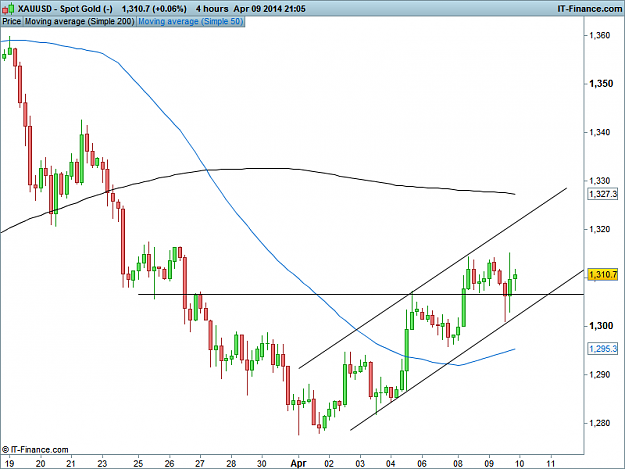Screen dimensions: 625x469
Task: Click the 1,310.7 (+0.06%) price header
Action: 154,8
